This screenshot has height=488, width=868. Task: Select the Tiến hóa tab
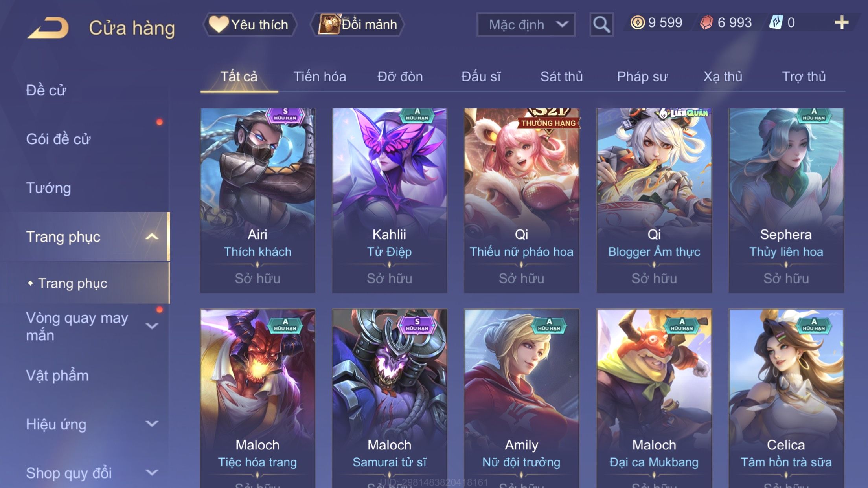coord(320,76)
